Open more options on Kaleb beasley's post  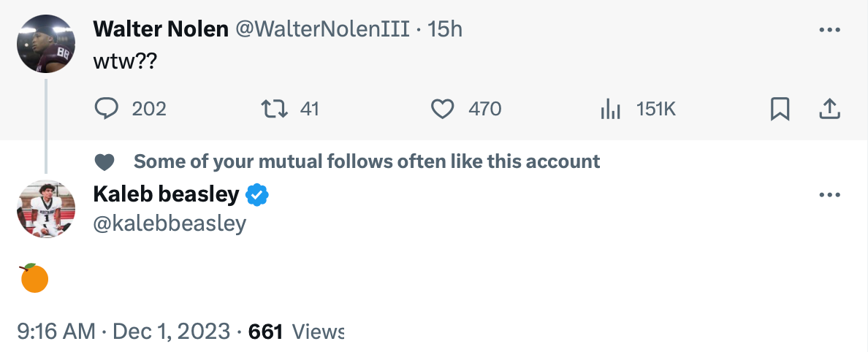point(830,195)
